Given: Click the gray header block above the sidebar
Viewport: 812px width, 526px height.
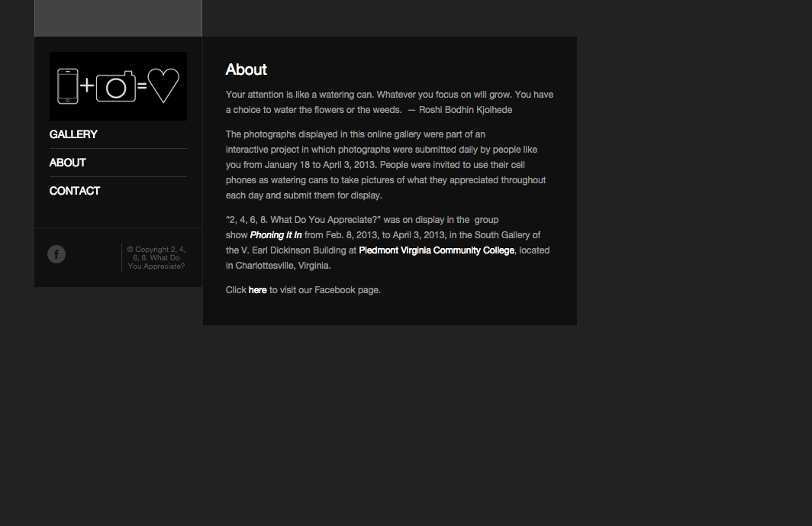Looking at the screenshot, I should tap(118, 18).
